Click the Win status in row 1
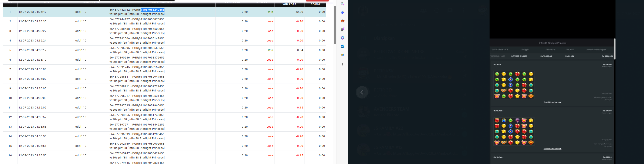Viewport: 644px width, 164px height. [270, 12]
